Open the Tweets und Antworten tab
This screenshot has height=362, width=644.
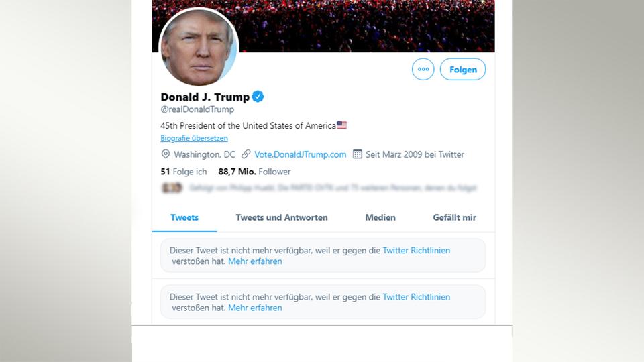pos(282,217)
